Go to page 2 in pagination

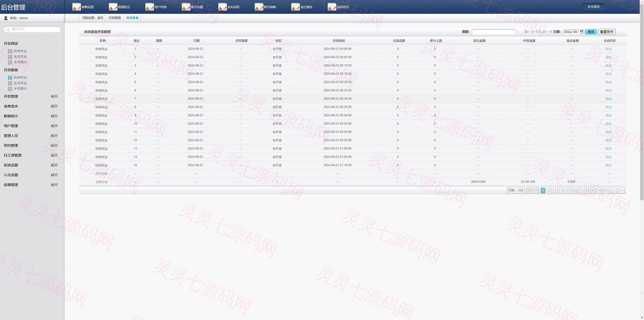click(x=549, y=191)
